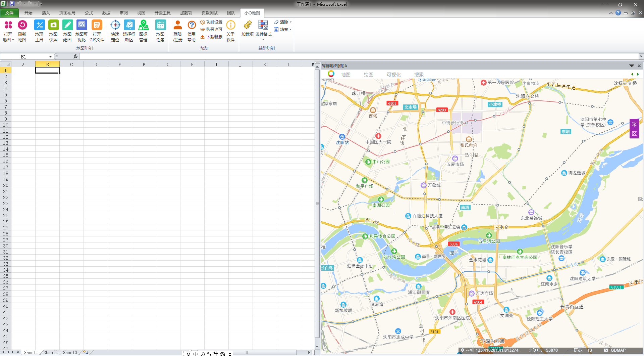This screenshot has height=356, width=644.
Task: Select the 地图 tab in map pane
Action: (346, 75)
